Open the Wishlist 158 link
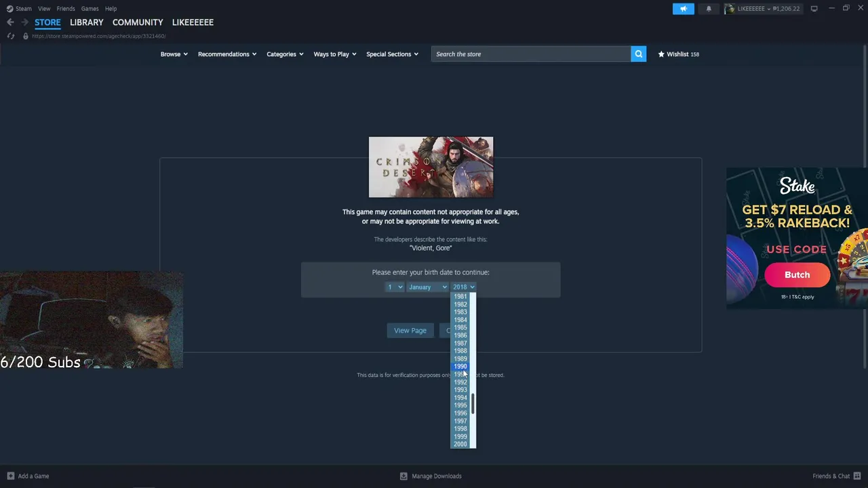 tap(679, 54)
